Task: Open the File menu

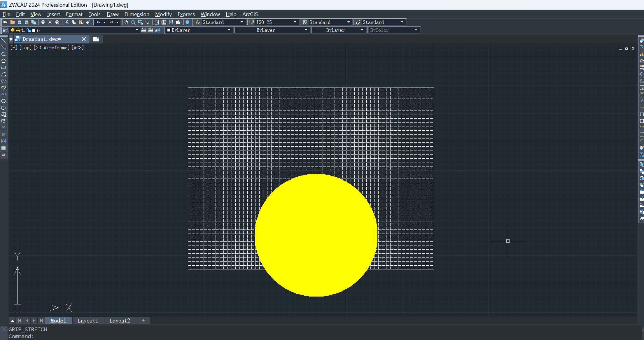Action: [x=6, y=14]
